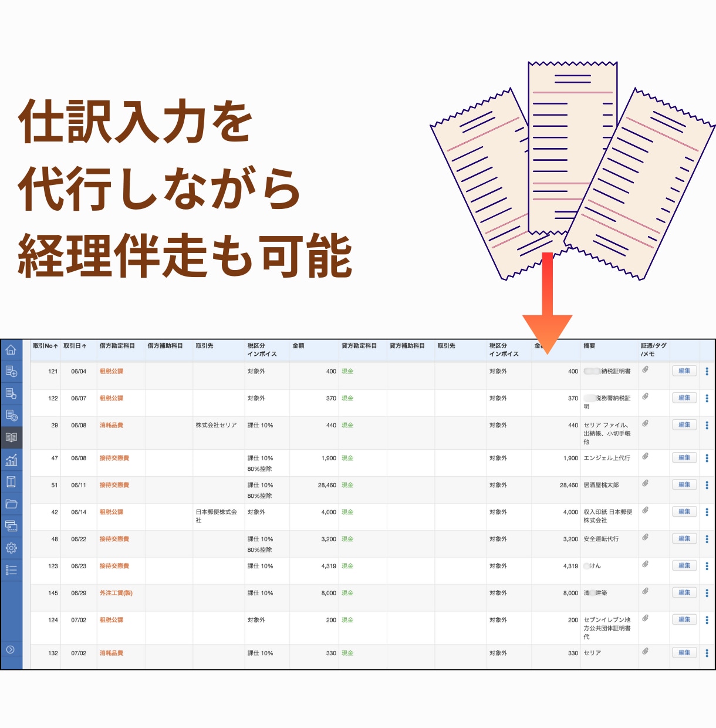Image resolution: width=716 pixels, height=728 pixels.
Task: Click the document-with-refresh-circle sidebar icon
Action: click(11, 415)
